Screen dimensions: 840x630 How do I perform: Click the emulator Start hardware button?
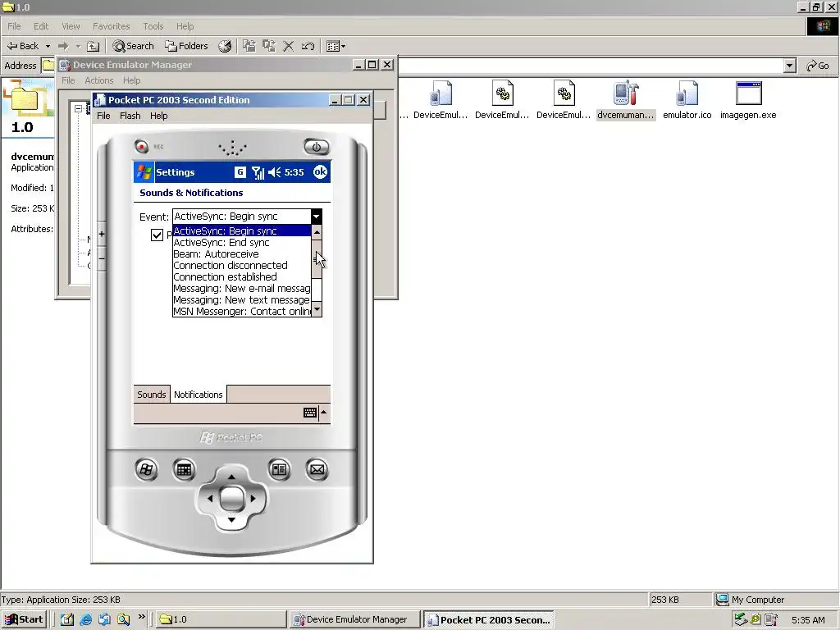(146, 470)
